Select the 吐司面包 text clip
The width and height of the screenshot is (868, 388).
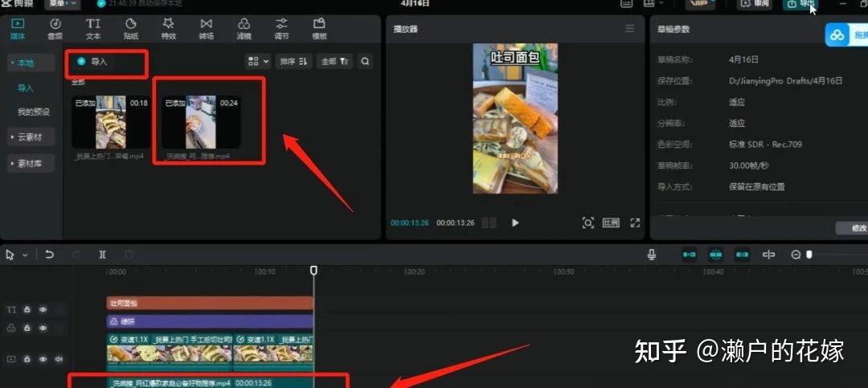pos(210,304)
